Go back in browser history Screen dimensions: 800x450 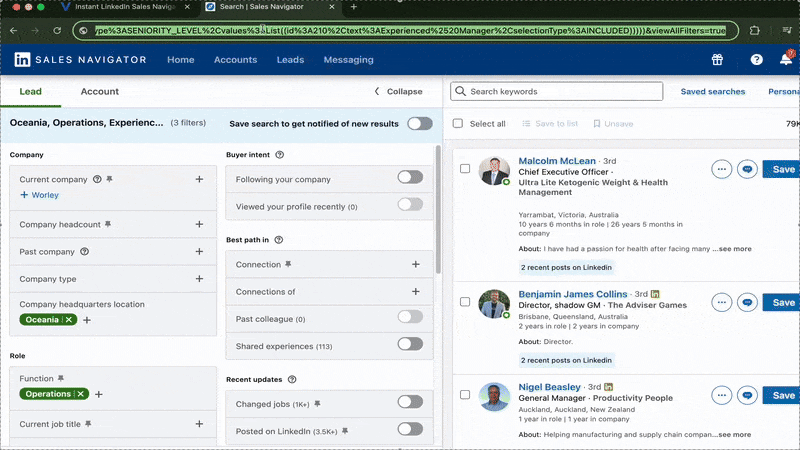[13, 31]
